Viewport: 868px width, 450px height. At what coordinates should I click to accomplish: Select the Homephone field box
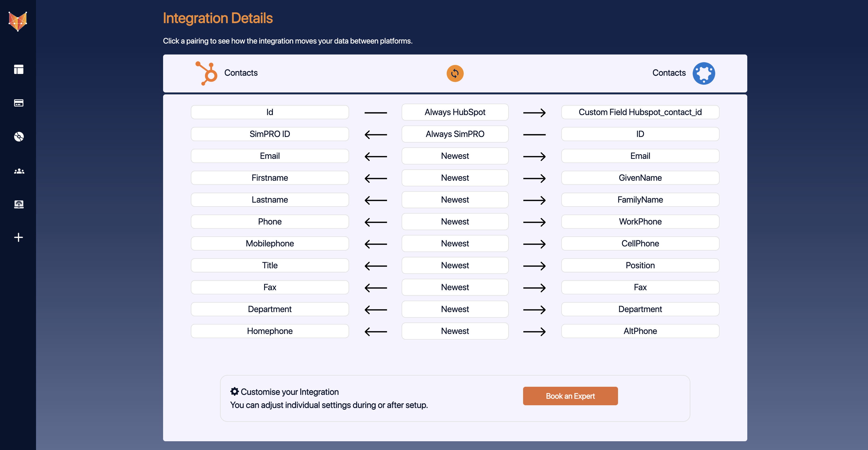pyautogui.click(x=269, y=331)
